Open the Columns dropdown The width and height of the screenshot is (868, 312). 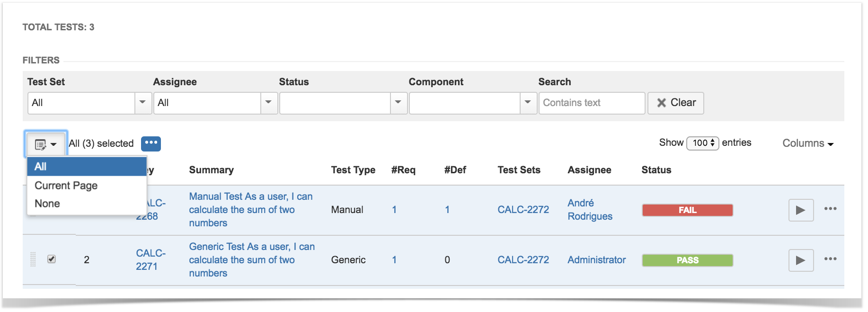point(808,143)
